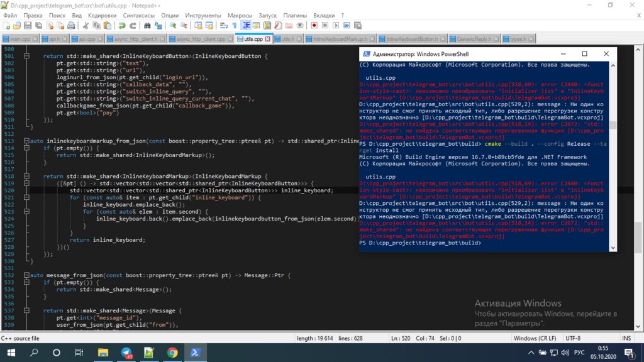Open the Правка menu
This screenshot has width=644, height=362.
pos(33,15)
